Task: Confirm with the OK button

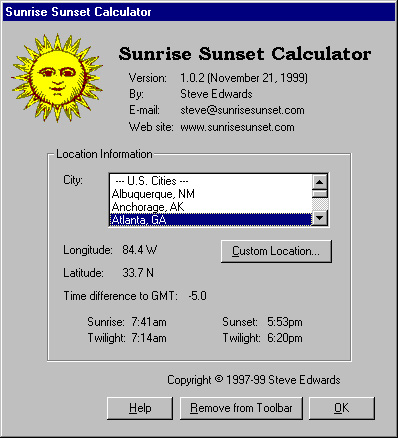Action: point(342,408)
